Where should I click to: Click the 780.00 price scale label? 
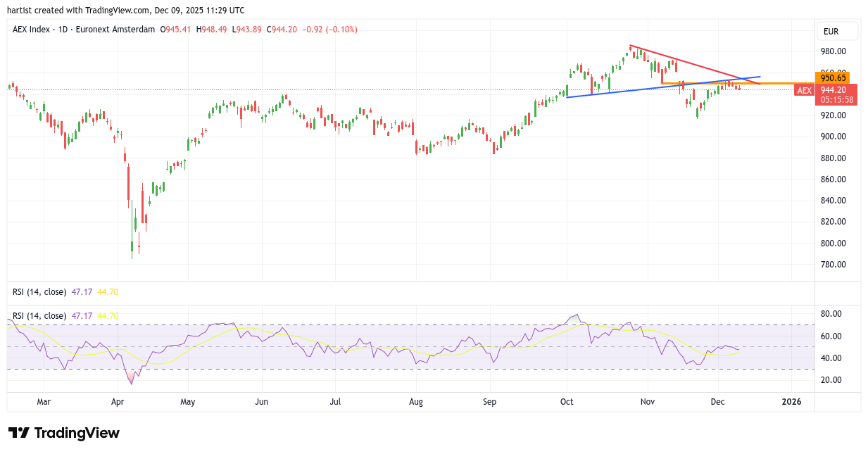click(x=833, y=265)
